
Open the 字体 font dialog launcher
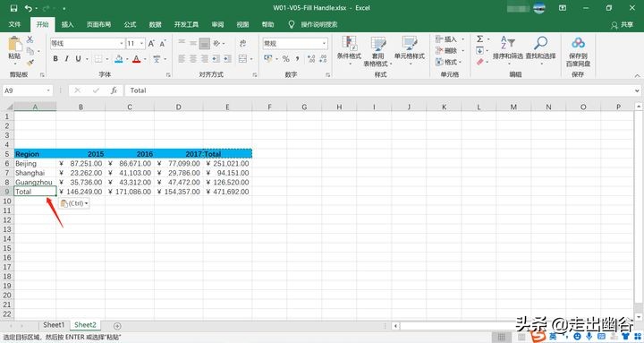pos(168,75)
